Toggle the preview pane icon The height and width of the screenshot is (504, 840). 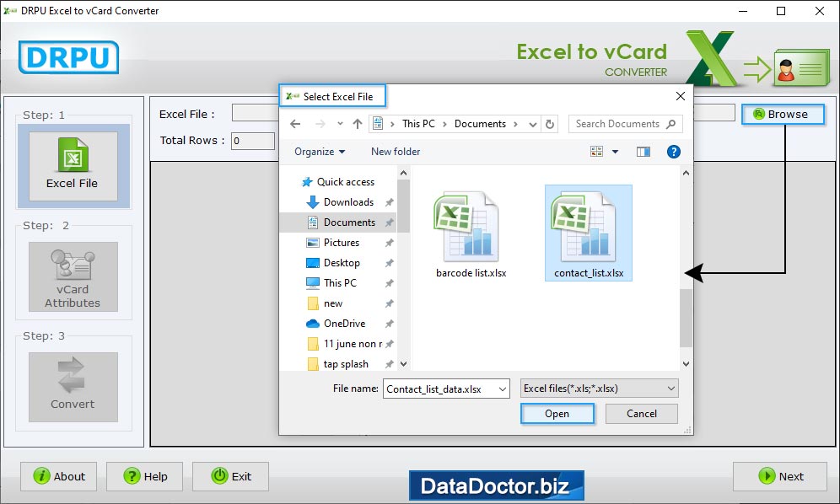[x=643, y=152]
